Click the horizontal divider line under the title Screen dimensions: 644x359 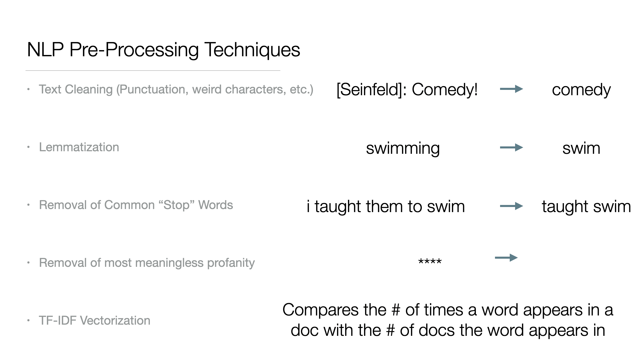coord(153,71)
